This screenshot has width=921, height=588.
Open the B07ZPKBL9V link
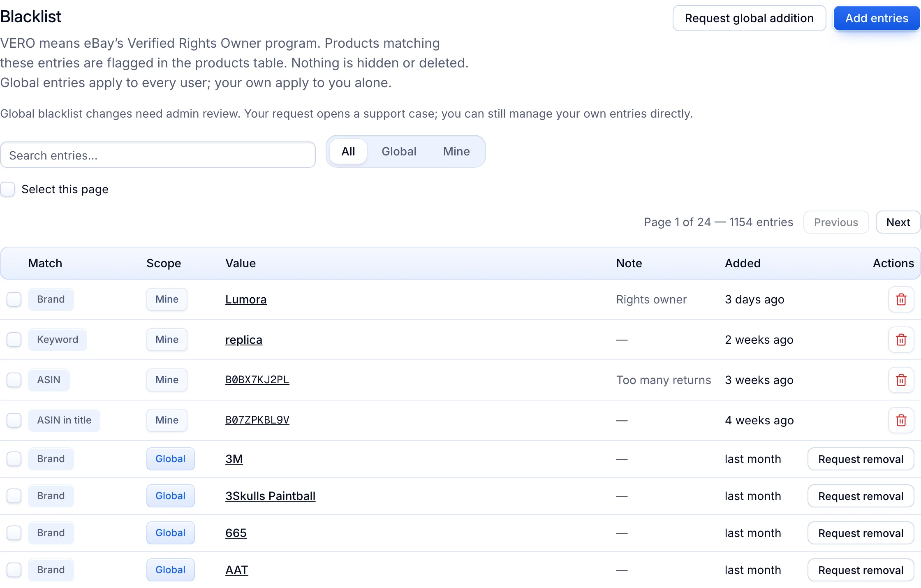[257, 420]
